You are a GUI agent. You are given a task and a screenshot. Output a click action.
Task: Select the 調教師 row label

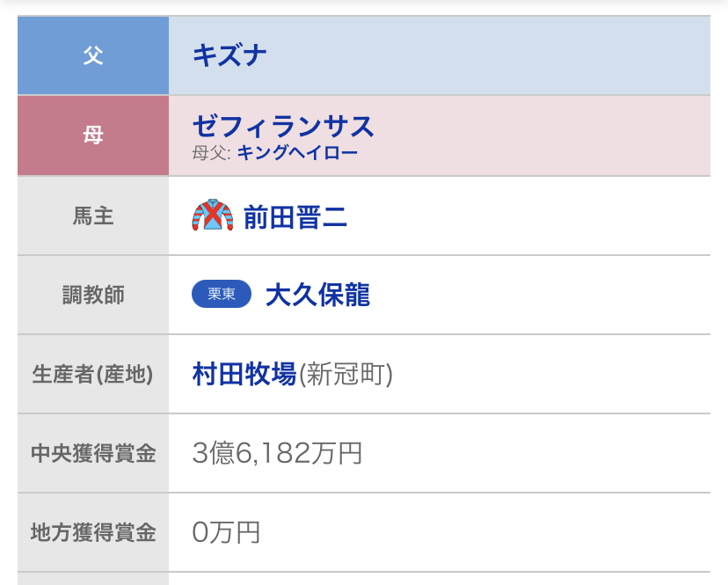[93, 295]
